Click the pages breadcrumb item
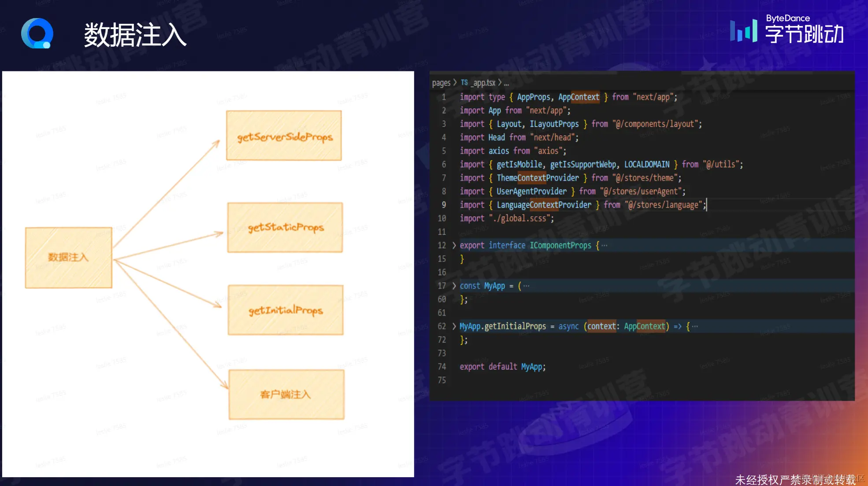The width and height of the screenshot is (868, 486). (x=441, y=83)
